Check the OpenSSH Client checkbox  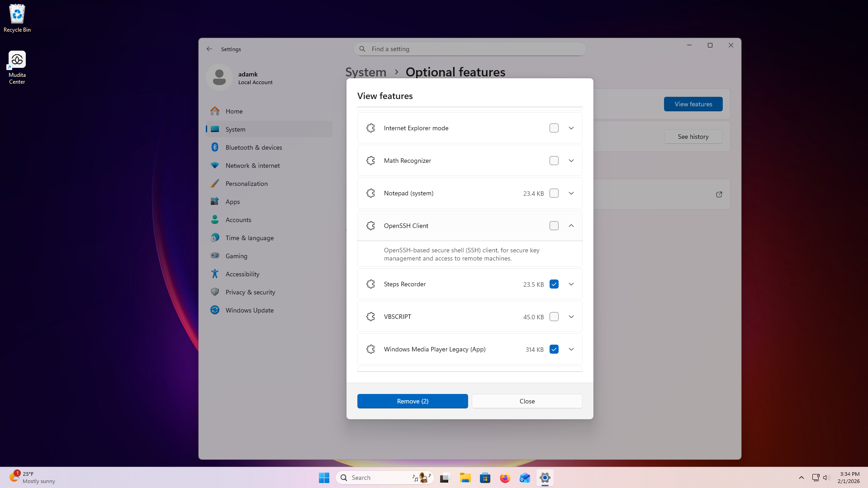click(x=554, y=226)
